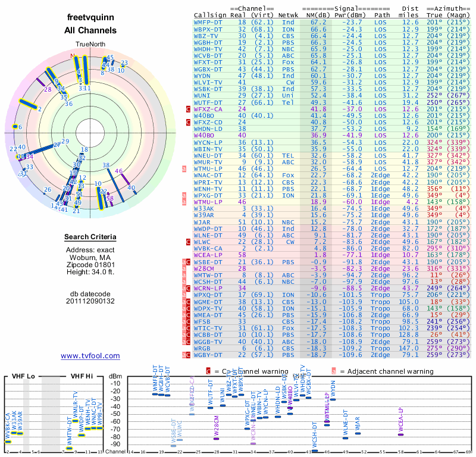Click the channel 2 bar on radar plot
476x457 pixels.
click(x=28, y=104)
